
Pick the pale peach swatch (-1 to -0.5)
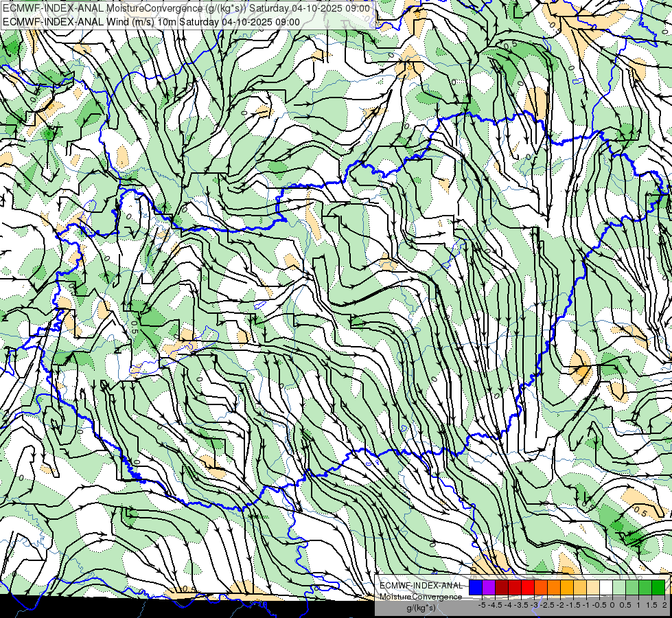tap(592, 588)
